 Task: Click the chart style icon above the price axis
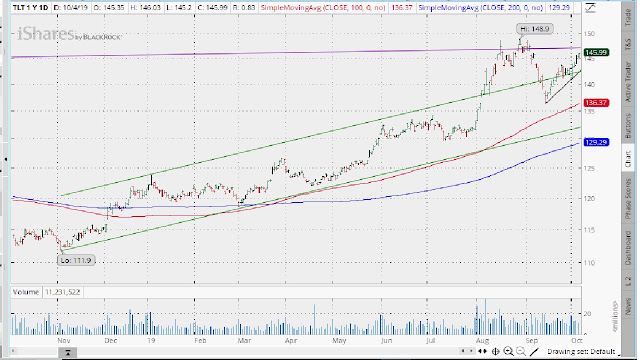click(590, 8)
